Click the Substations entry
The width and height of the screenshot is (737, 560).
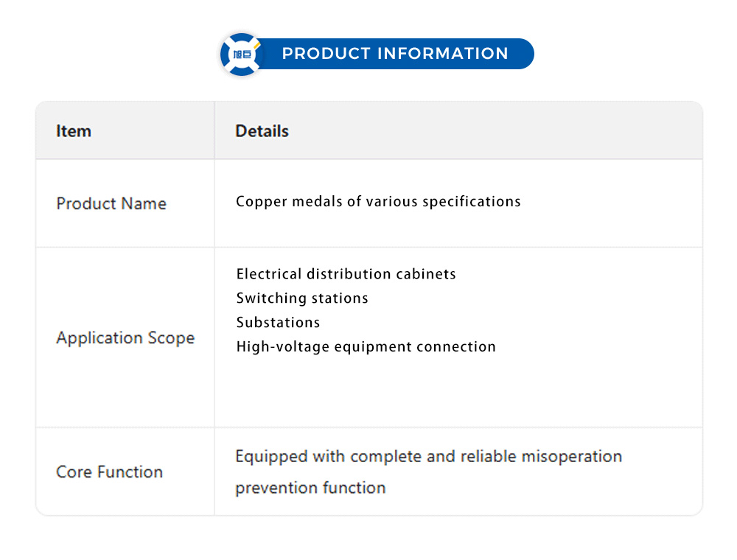tap(278, 323)
